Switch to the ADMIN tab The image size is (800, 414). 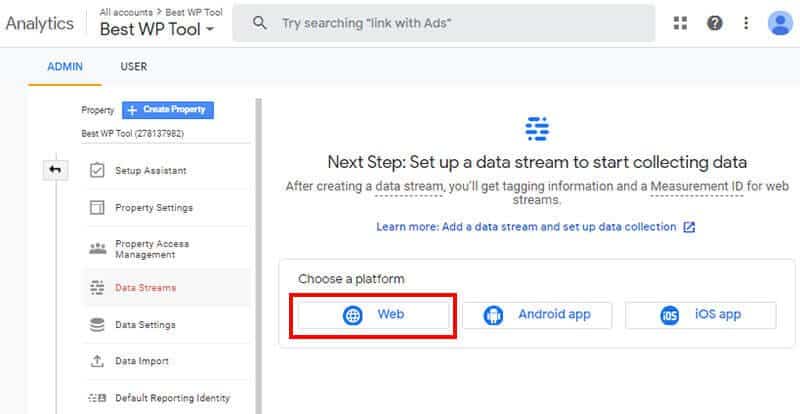[x=65, y=67]
